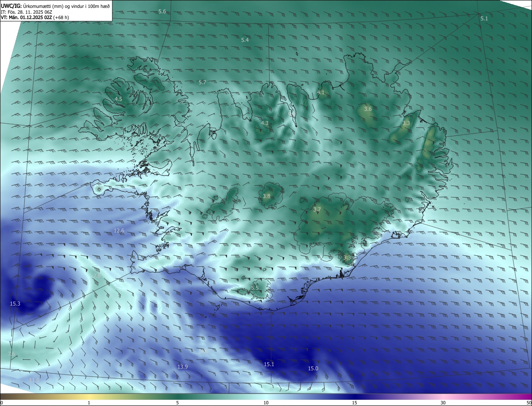Image resolution: width=532 pixels, height=406 pixels.
Task: Click the colour scale tick labelled 50
Action: tap(529, 403)
